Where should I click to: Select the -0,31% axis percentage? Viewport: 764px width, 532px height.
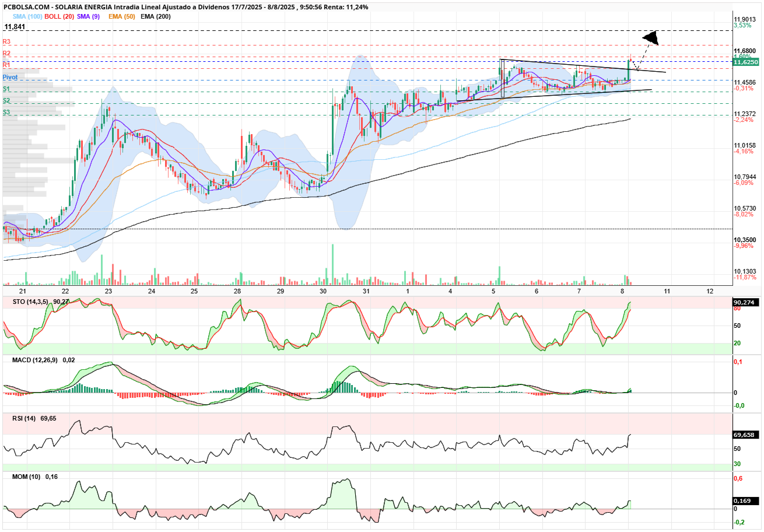pos(742,88)
